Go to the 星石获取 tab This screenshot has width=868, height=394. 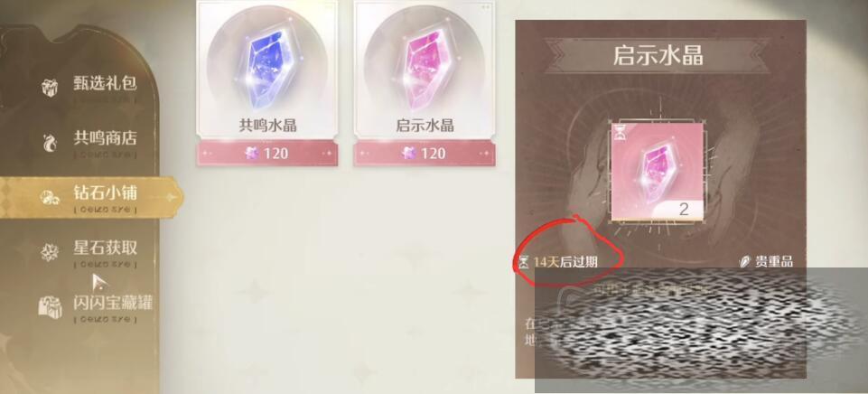click(x=105, y=247)
